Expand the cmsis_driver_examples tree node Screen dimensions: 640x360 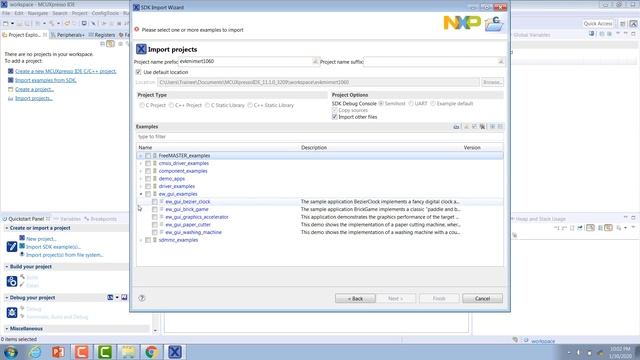point(141,164)
